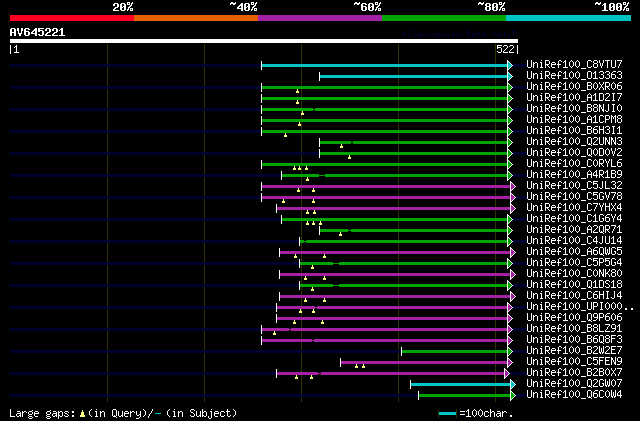This screenshot has width=640, height=421.
Task: Open the UniRef100_Q9P606 hit label
Action: click(x=574, y=318)
